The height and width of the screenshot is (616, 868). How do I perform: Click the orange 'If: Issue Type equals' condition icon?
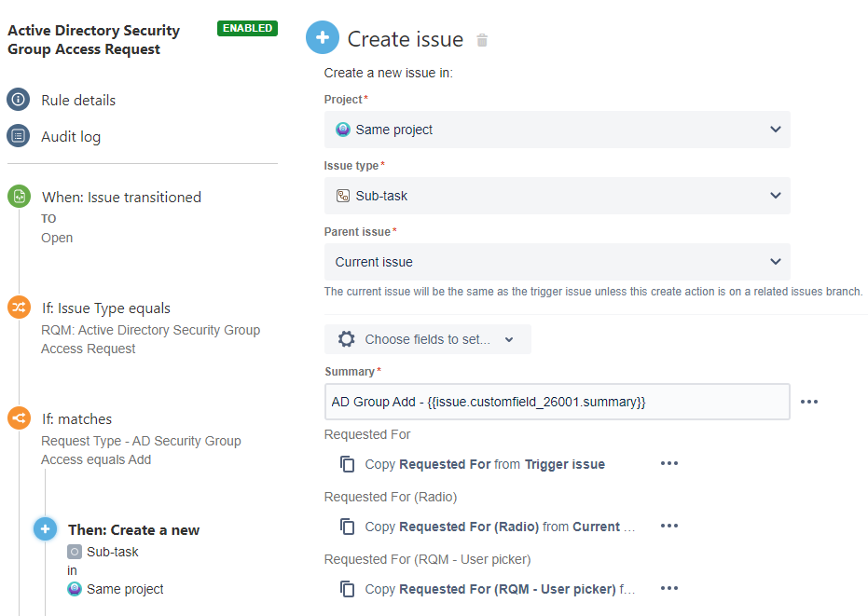point(17,308)
